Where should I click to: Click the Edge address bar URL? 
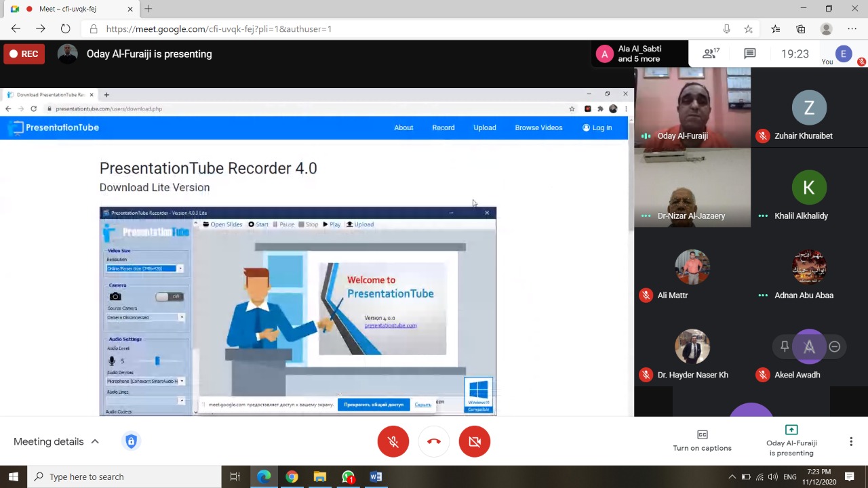tap(219, 29)
